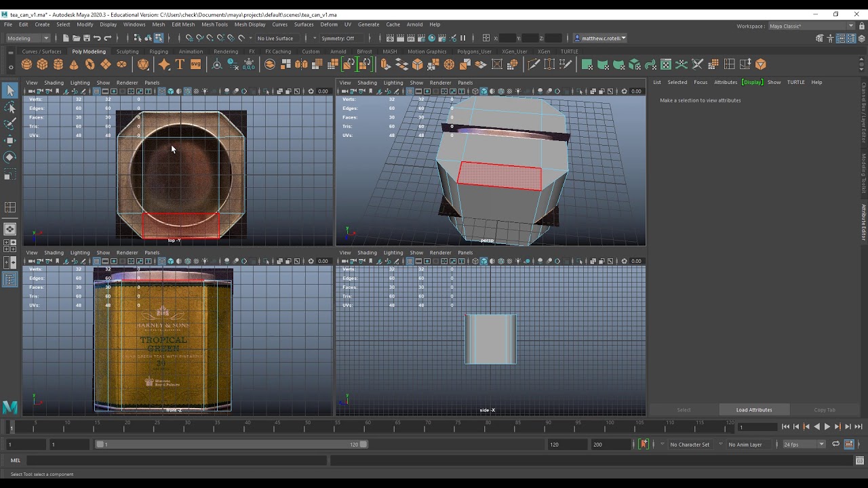Screen dimensions: 868x488
Task: Click the Platonic solid shelf icon
Action: tap(143, 64)
